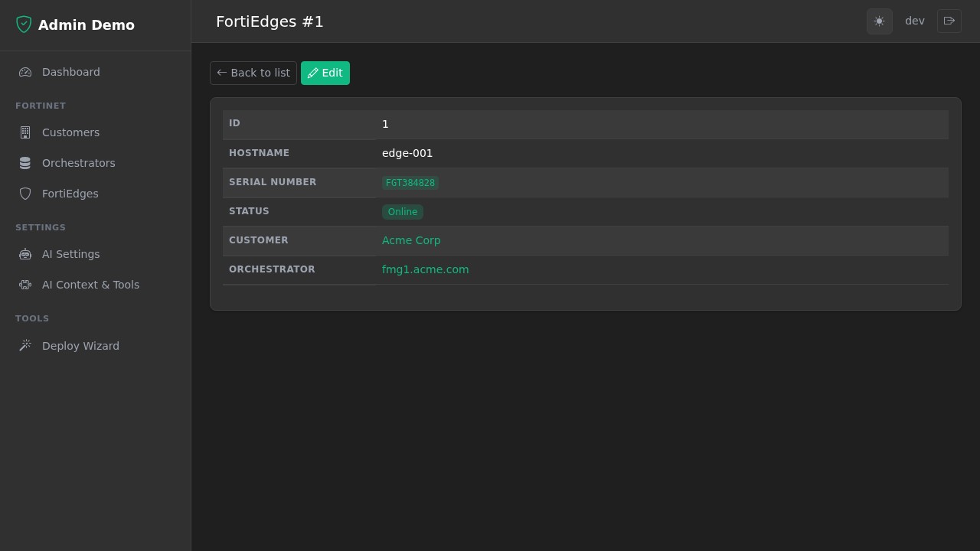Click the green Edit button
Image resolution: width=980 pixels, height=551 pixels.
tap(325, 73)
